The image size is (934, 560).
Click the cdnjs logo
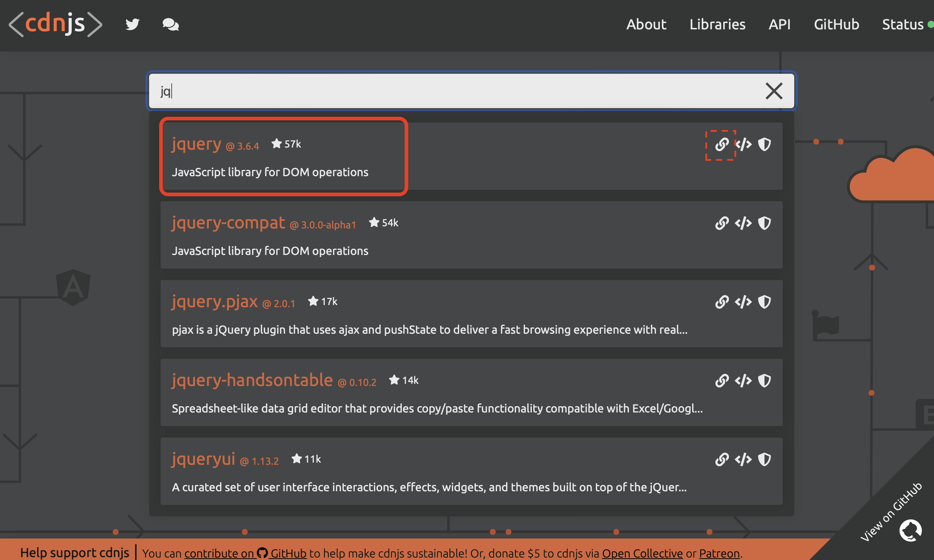pyautogui.click(x=55, y=25)
